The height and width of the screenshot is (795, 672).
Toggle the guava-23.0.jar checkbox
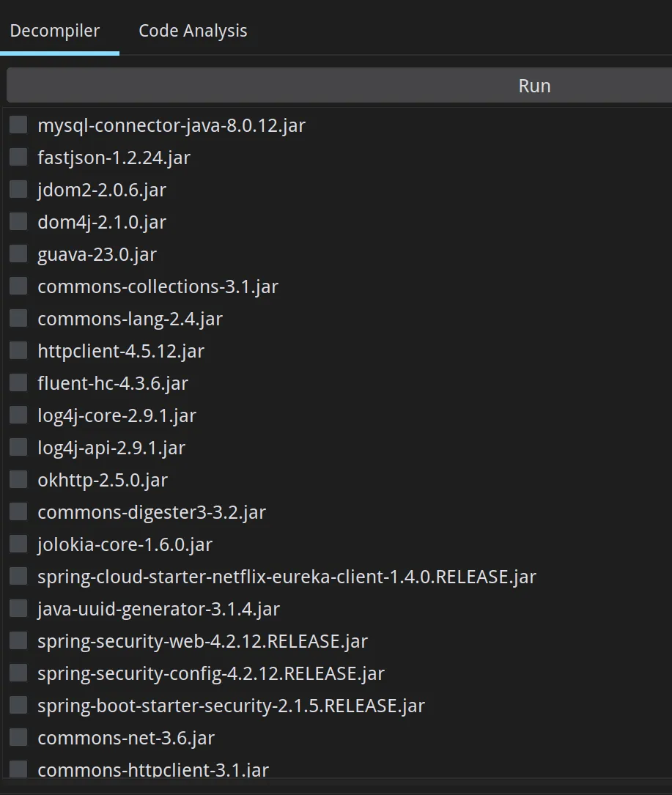tap(18, 254)
